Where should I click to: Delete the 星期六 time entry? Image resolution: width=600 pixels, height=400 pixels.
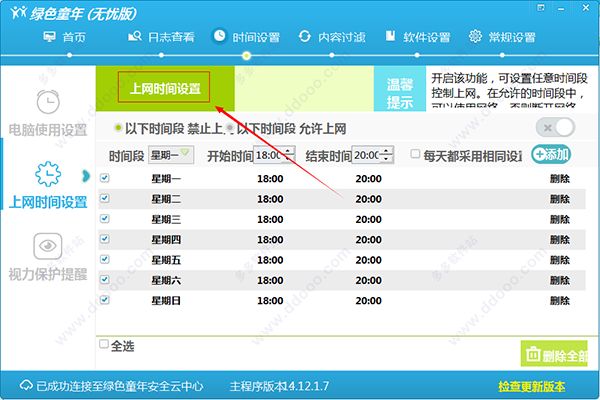click(x=560, y=280)
